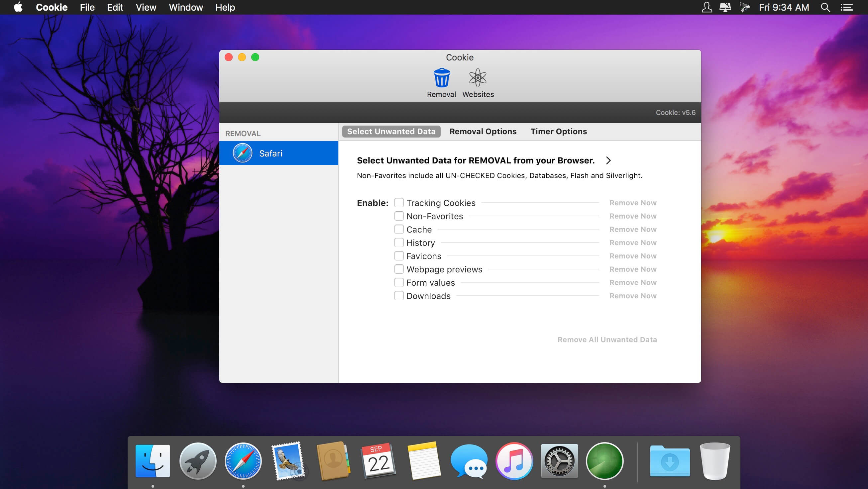Select Safari in the Removal sidebar
The width and height of the screenshot is (868, 489).
point(279,153)
